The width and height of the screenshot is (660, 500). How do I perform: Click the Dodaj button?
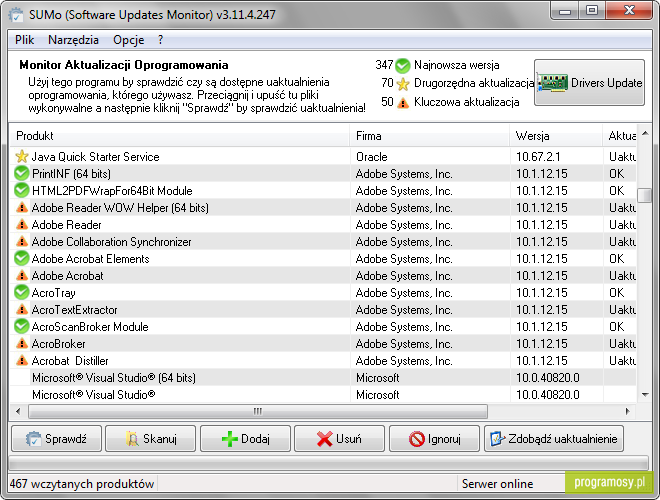(245, 439)
